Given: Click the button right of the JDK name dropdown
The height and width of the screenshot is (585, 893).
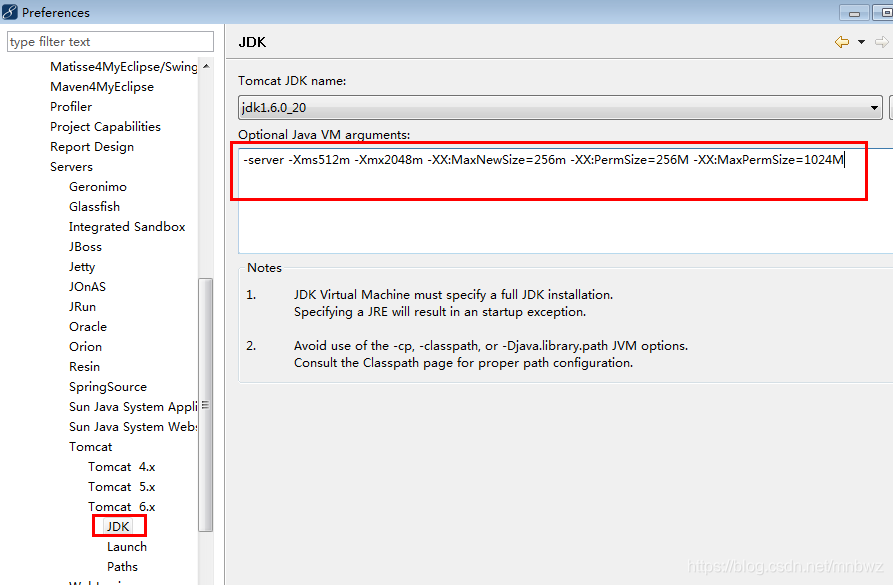Looking at the screenshot, I should (891, 108).
